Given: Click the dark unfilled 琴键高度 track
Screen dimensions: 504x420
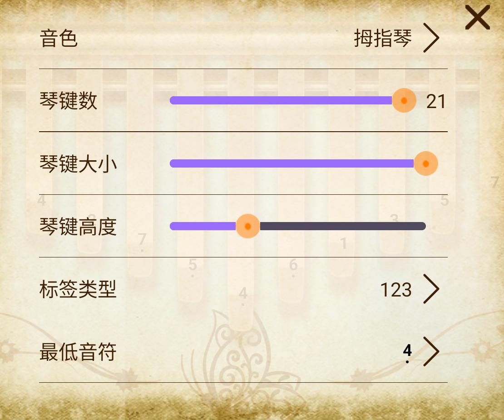Looking at the screenshot, I should pyautogui.click(x=341, y=226).
